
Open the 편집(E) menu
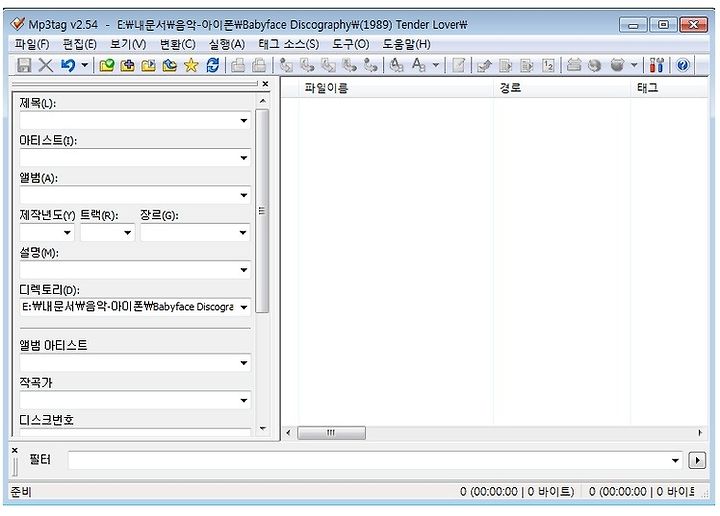(80, 44)
